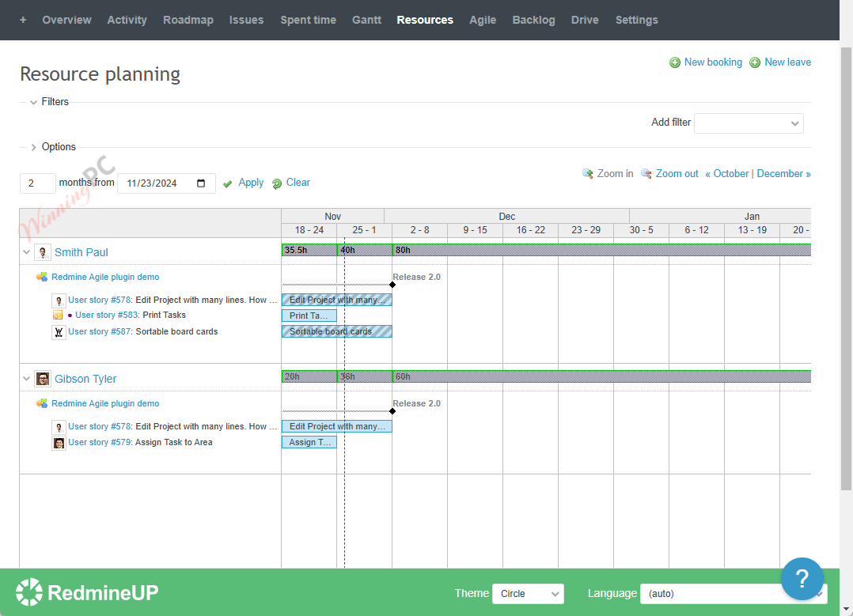Open the blue help question mark bubble

point(802,579)
